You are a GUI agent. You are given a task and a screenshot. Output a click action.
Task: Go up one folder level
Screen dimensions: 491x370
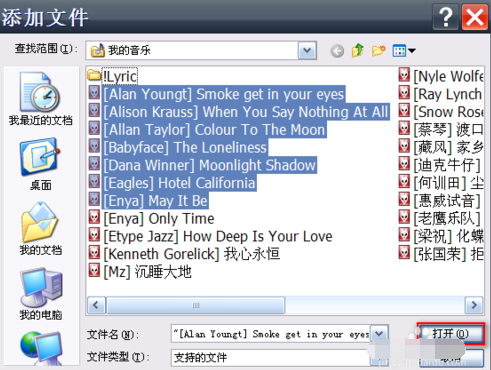[358, 51]
